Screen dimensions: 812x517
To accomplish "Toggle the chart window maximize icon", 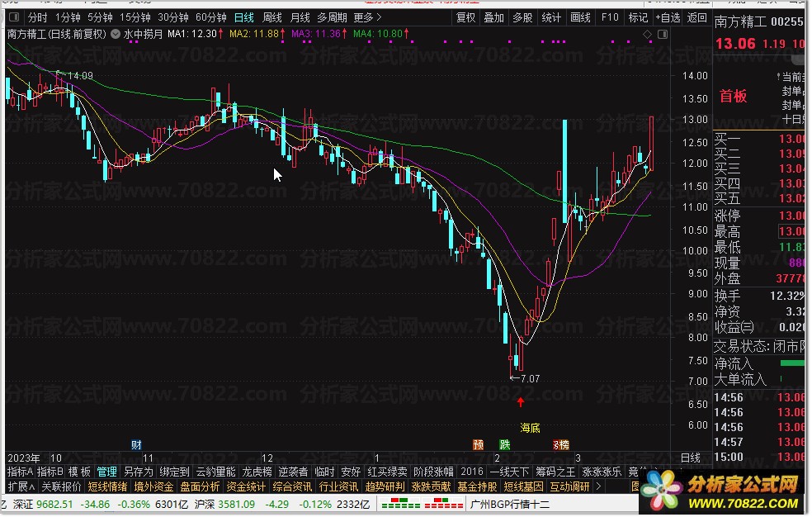I will pyautogui.click(x=663, y=34).
